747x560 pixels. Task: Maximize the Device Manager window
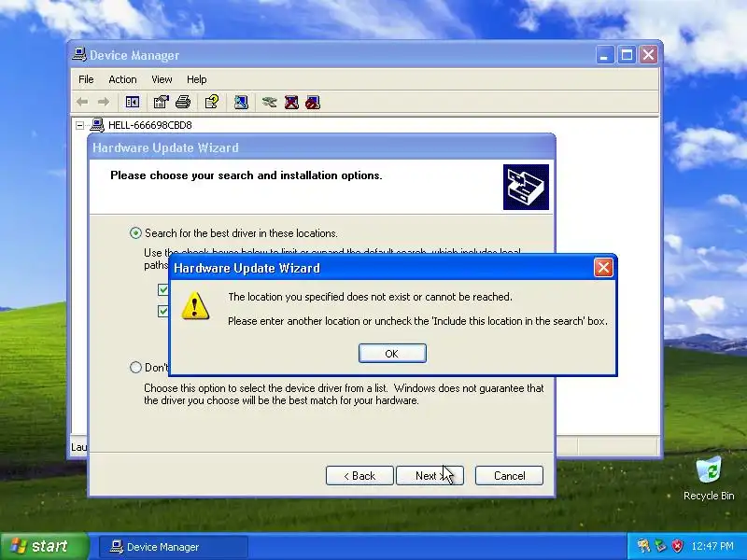(x=627, y=55)
